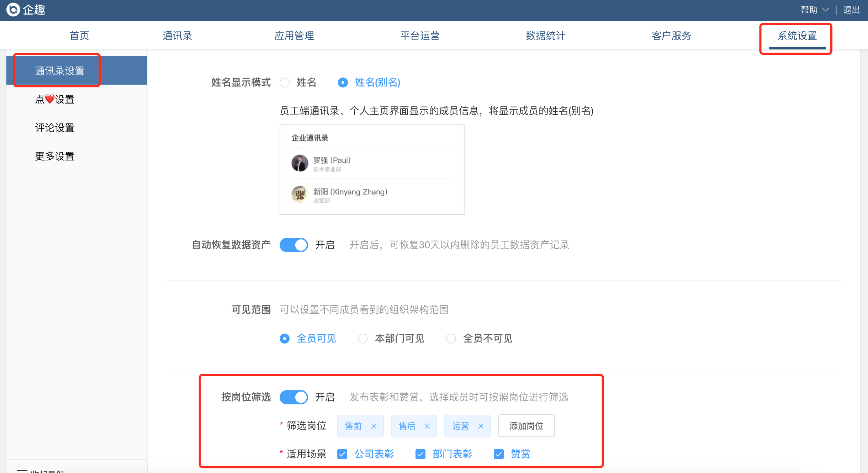
Task: Uncheck the 公司表彰 checkbox
Action: click(342, 454)
